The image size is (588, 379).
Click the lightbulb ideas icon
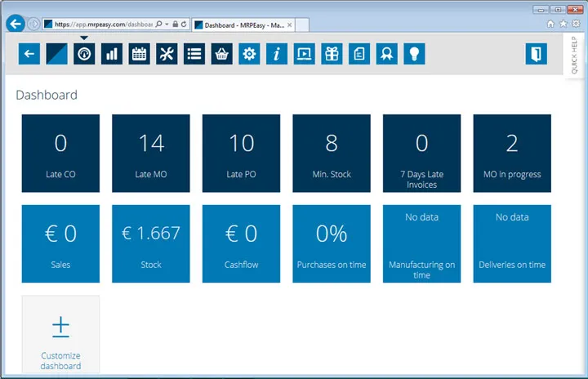click(x=414, y=54)
